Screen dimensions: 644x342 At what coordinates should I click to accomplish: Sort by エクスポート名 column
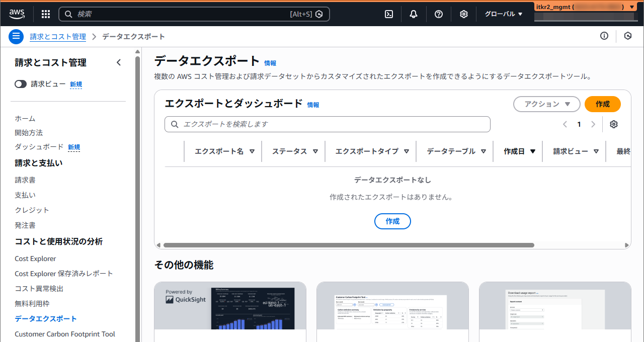pyautogui.click(x=224, y=151)
